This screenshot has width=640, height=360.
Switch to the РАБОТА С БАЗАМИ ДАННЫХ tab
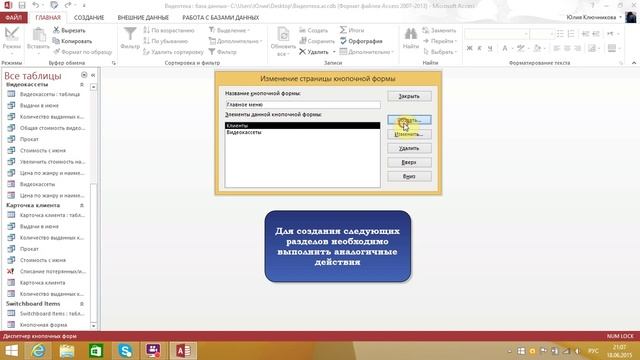[220, 18]
